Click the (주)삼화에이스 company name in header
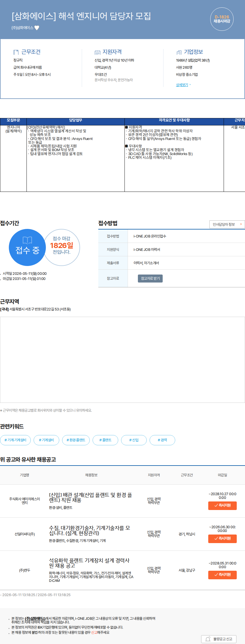The width and height of the screenshot is (245, 644). click(22, 28)
